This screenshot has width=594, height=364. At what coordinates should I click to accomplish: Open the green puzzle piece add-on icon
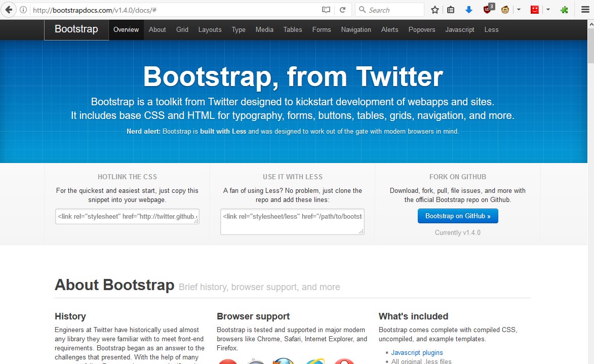pos(564,10)
